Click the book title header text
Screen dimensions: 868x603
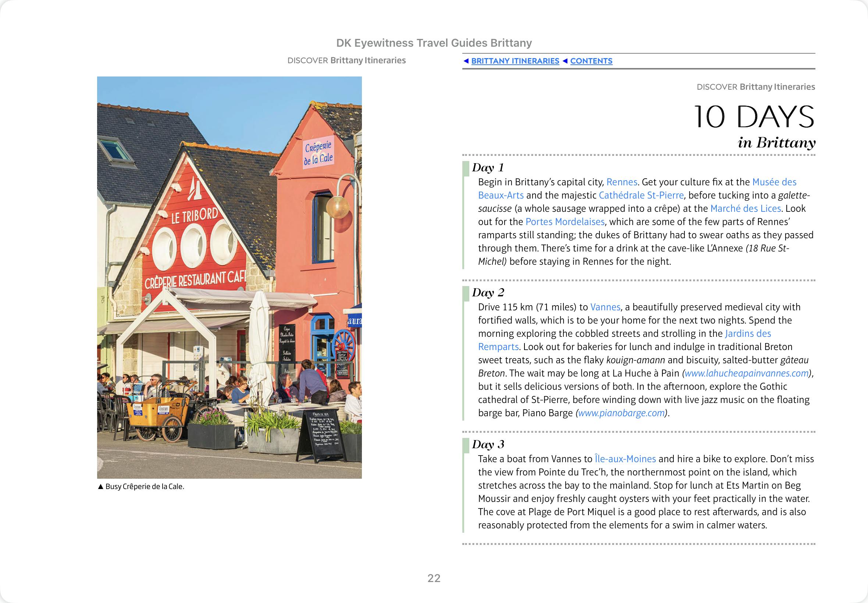pos(434,43)
